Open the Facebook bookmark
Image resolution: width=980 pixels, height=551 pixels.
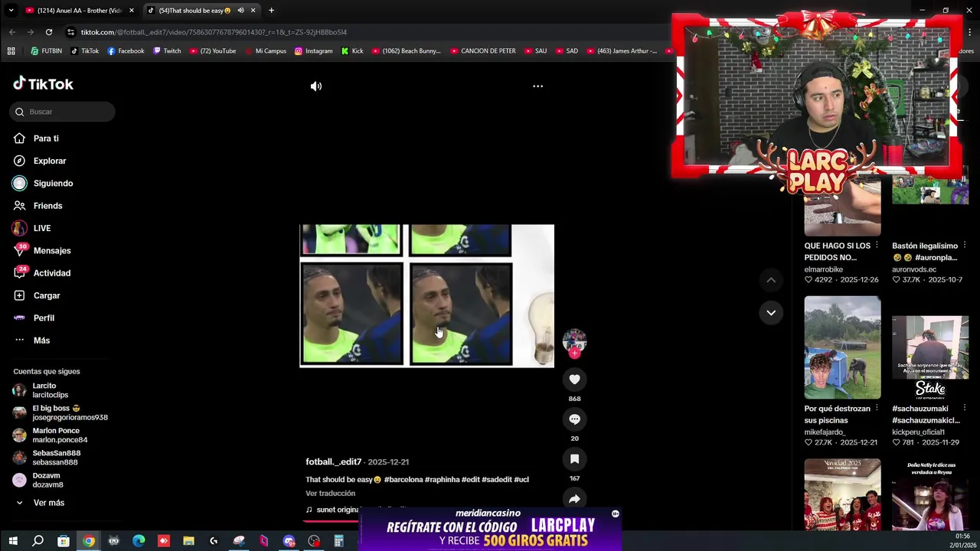(126, 51)
